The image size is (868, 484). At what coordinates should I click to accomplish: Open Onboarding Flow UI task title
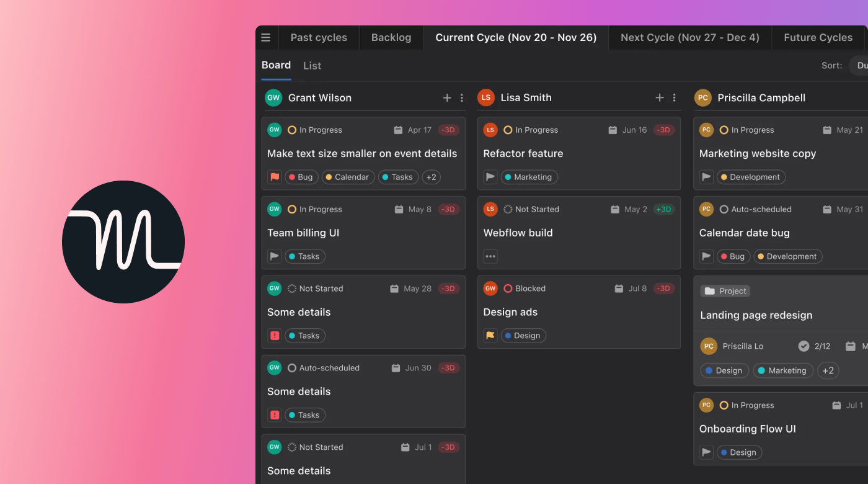(x=747, y=429)
